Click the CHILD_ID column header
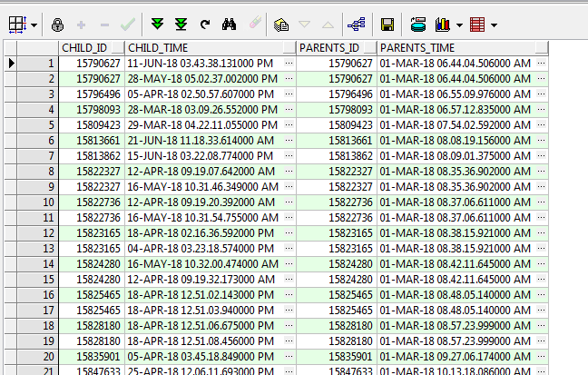The height and width of the screenshot is (375, 588). click(91, 47)
